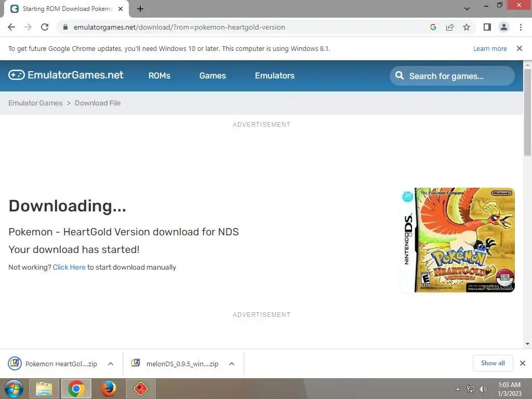Image resolution: width=532 pixels, height=399 pixels.
Task: Click the taskbar clock and date
Action: tap(510, 389)
